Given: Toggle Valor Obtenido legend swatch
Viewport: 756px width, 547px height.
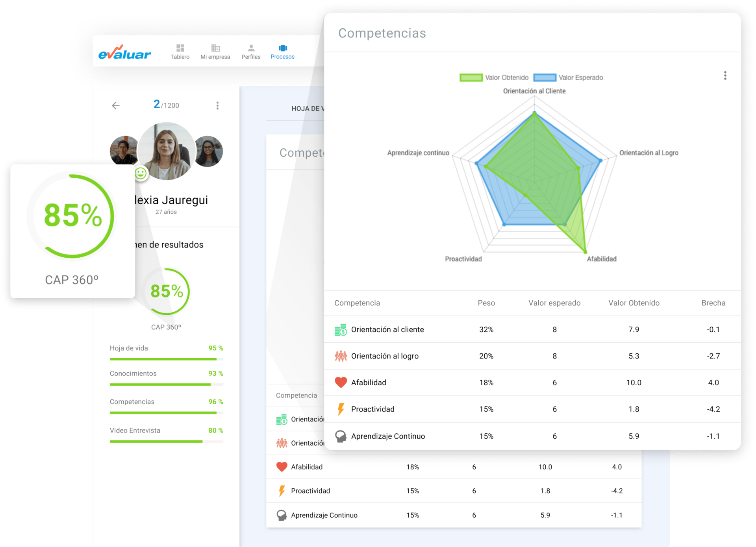Looking at the screenshot, I should pyautogui.click(x=471, y=78).
